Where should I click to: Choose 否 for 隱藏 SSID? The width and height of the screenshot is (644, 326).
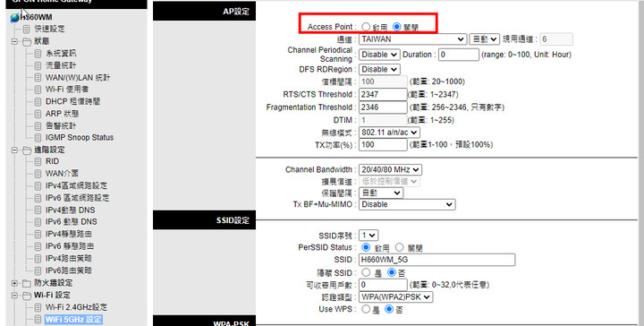pos(392,272)
